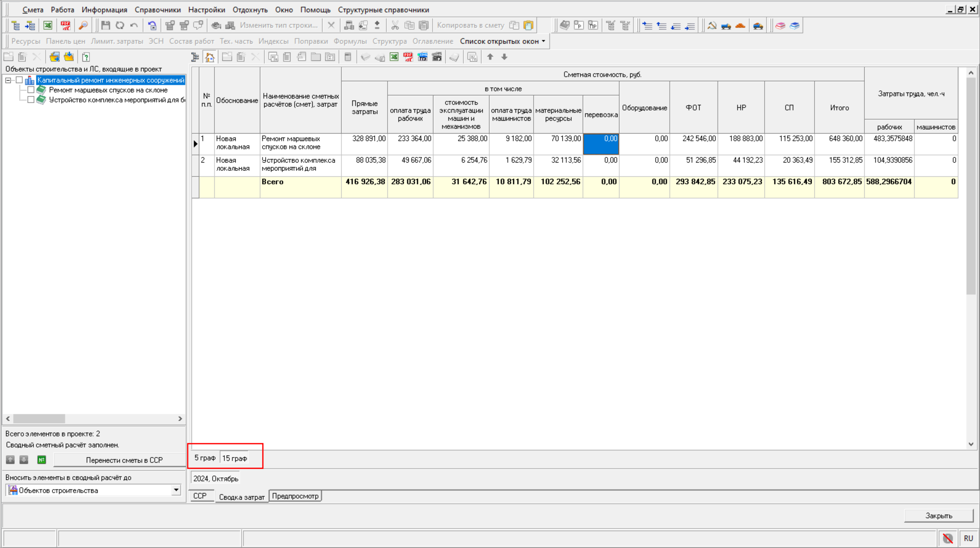This screenshot has height=548, width=980.
Task: Click the move up arrow icon
Action: 490,57
